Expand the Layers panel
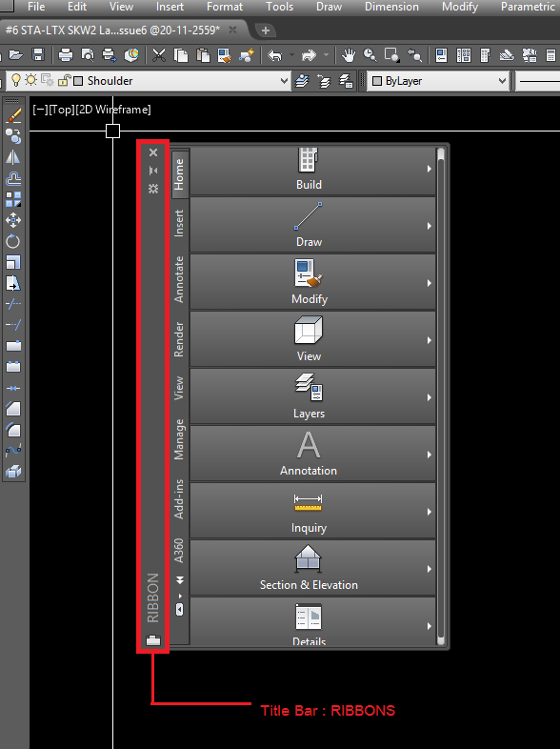This screenshot has width=560, height=749. pyautogui.click(x=312, y=396)
